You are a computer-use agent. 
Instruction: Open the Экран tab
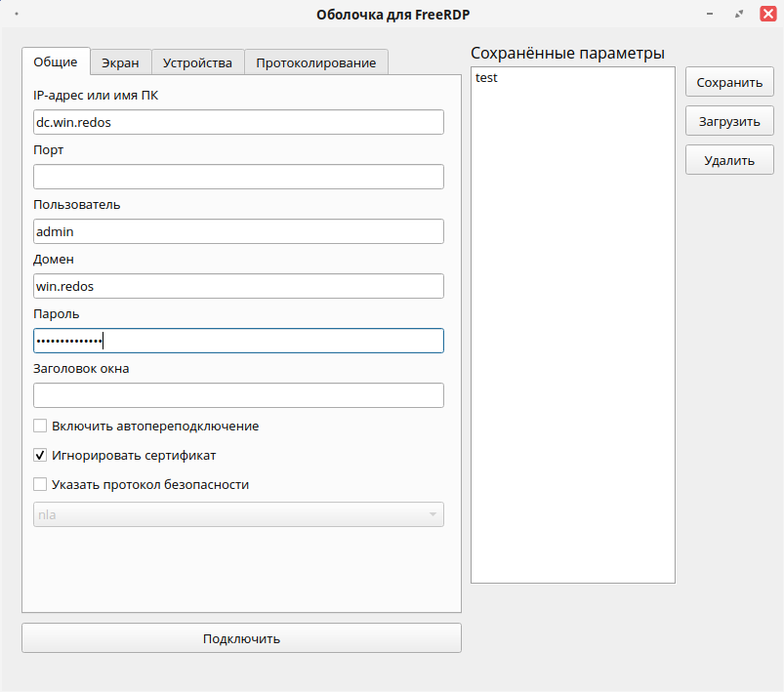click(x=120, y=62)
